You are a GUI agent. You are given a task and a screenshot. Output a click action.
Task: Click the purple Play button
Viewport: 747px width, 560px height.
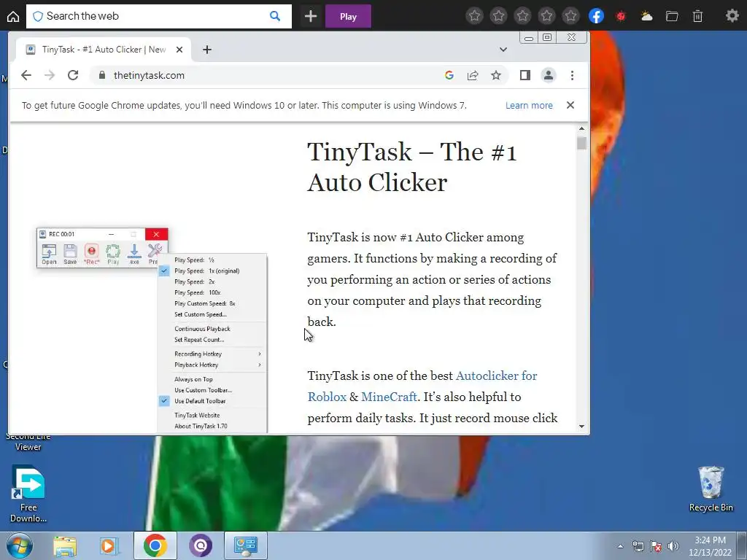(348, 17)
